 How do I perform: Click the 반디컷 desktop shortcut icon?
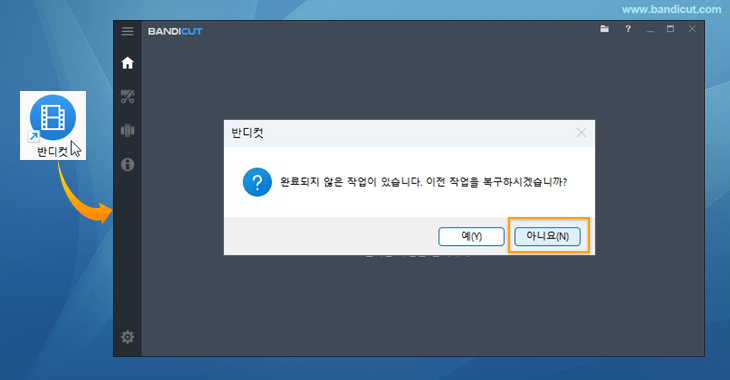pyautogui.click(x=53, y=125)
